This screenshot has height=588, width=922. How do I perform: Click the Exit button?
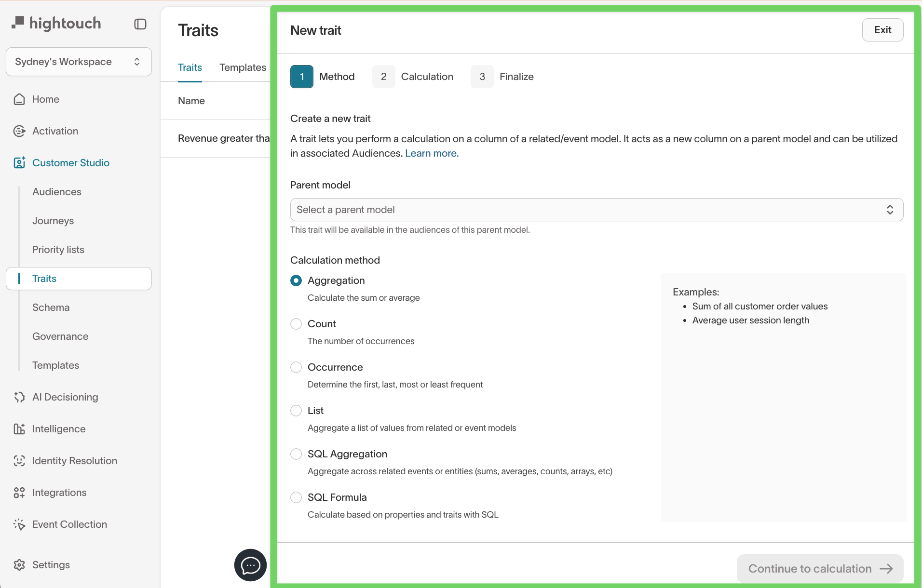pyautogui.click(x=882, y=30)
